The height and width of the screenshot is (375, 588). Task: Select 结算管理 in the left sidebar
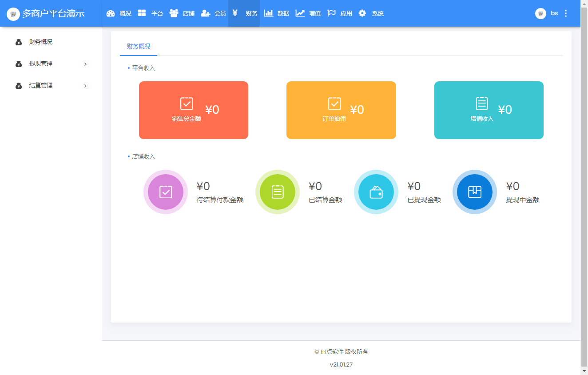pos(41,85)
